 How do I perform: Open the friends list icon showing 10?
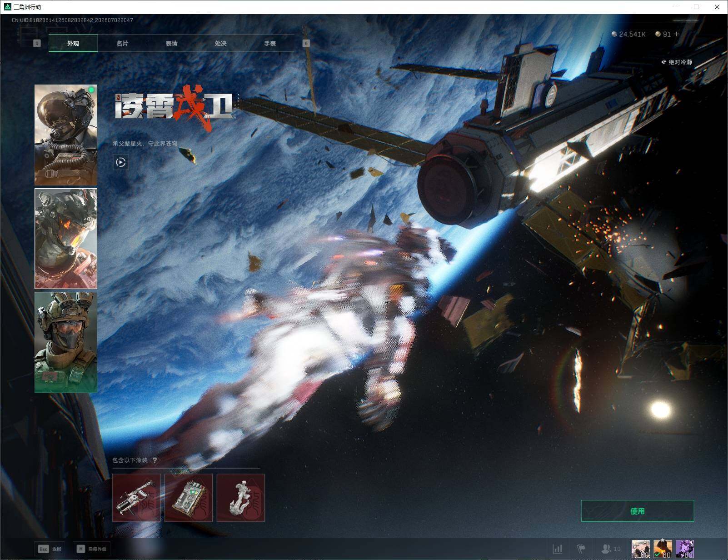[x=610, y=549]
